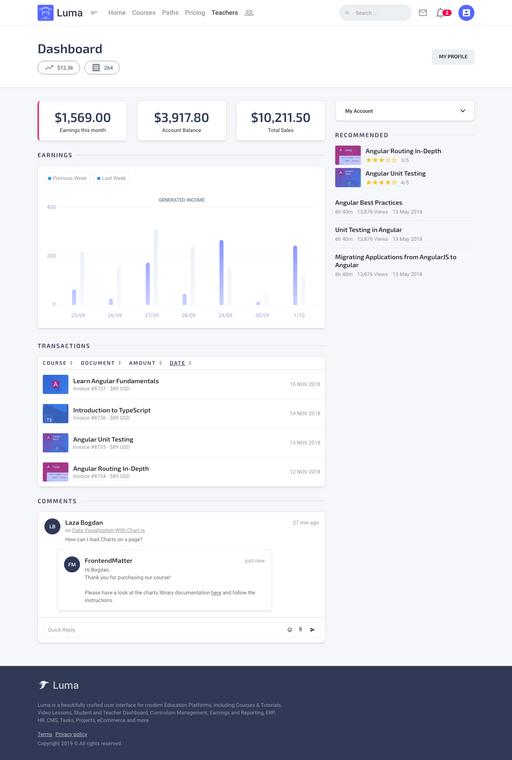Click the search magnifier icon
Viewport: 512px width, 760px height.
click(347, 13)
